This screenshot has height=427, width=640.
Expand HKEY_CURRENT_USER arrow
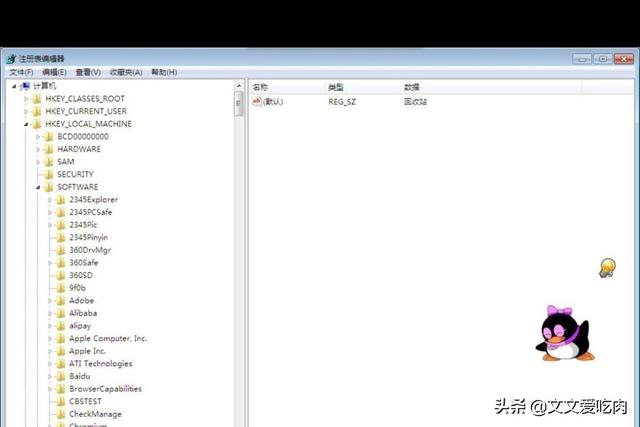point(26,111)
